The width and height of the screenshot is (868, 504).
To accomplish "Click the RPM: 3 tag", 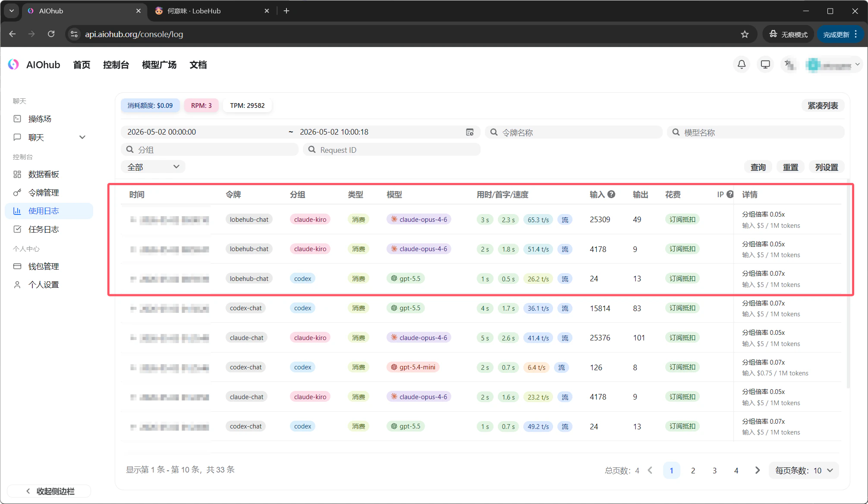I will 201,106.
